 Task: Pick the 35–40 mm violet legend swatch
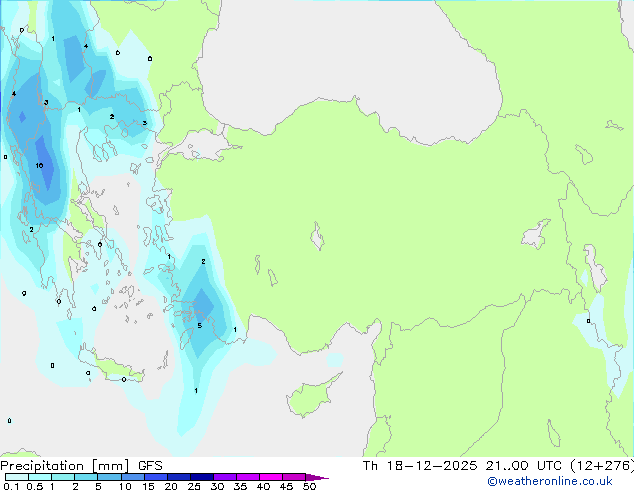pyautogui.click(x=248, y=477)
